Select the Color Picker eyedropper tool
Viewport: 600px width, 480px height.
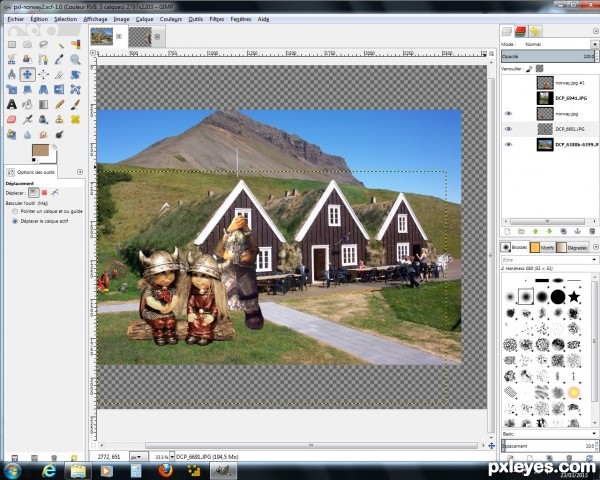[x=59, y=59]
